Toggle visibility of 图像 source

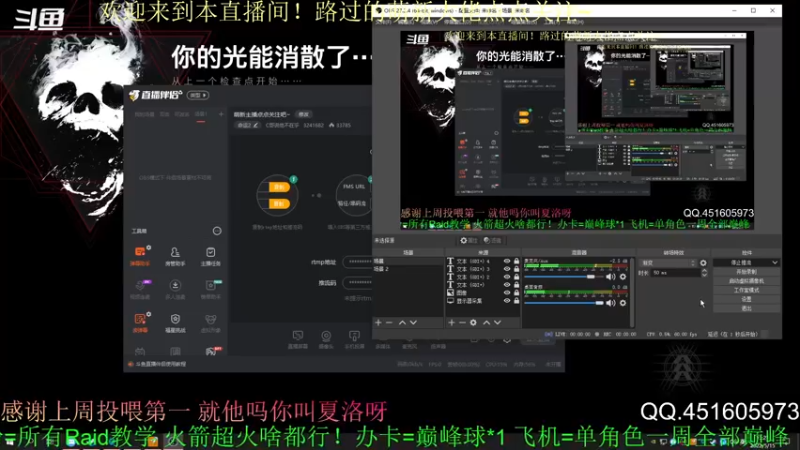coord(507,293)
